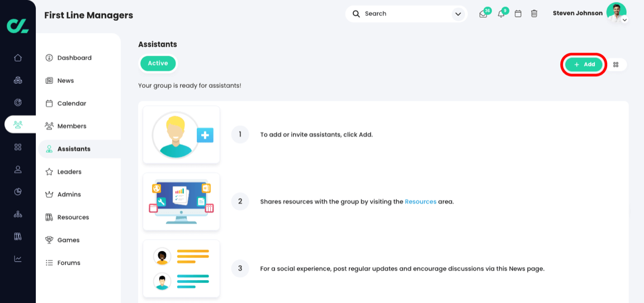Follow the blue Resources link in step 2
This screenshot has width=644, height=303.
coord(420,202)
